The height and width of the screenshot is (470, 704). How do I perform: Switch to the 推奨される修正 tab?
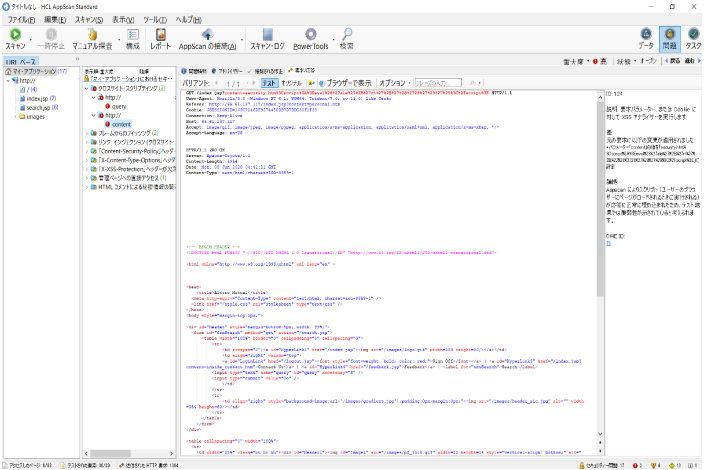tap(265, 71)
